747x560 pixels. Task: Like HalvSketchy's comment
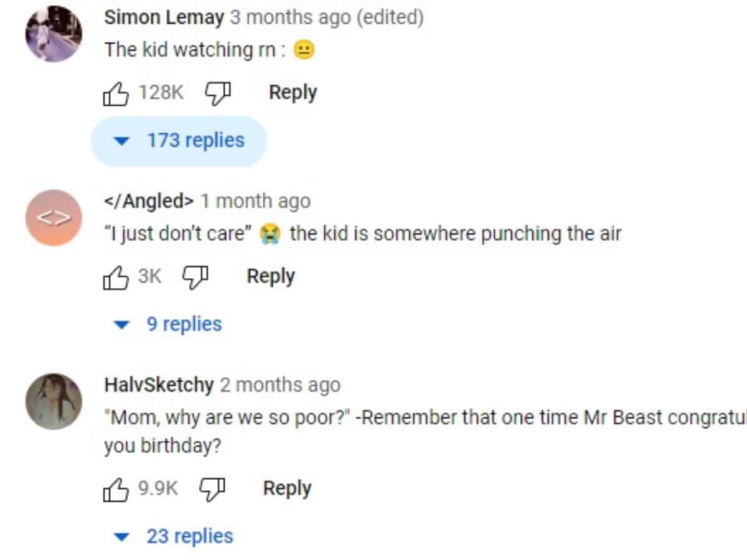click(116, 489)
